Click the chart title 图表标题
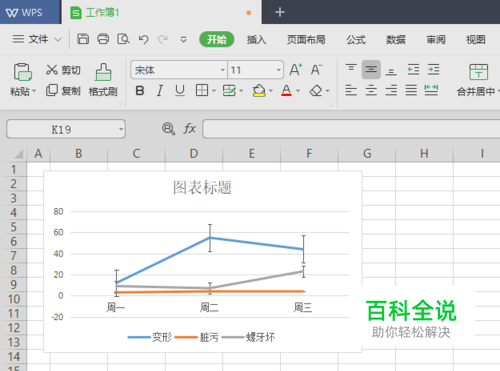The image size is (500, 371). [202, 187]
